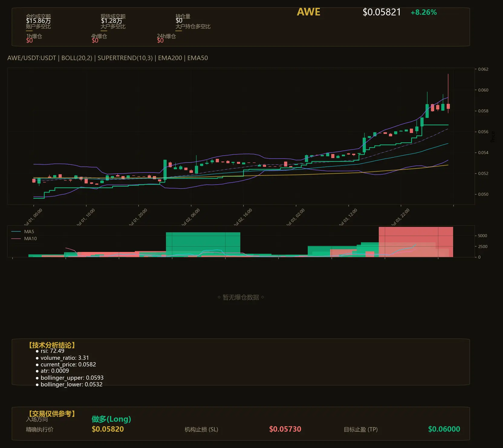Click the 0.056 price axis label
The width and height of the screenshot is (503, 448).
tap(483, 132)
